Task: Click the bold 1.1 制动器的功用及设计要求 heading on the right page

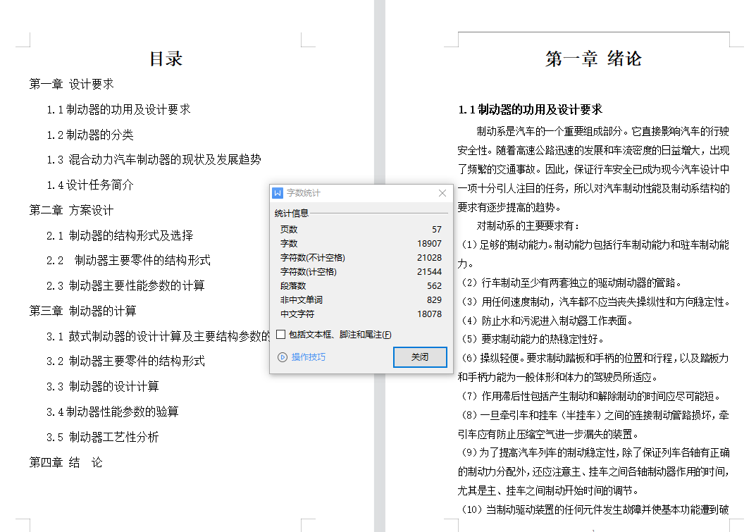Action: 531,109
